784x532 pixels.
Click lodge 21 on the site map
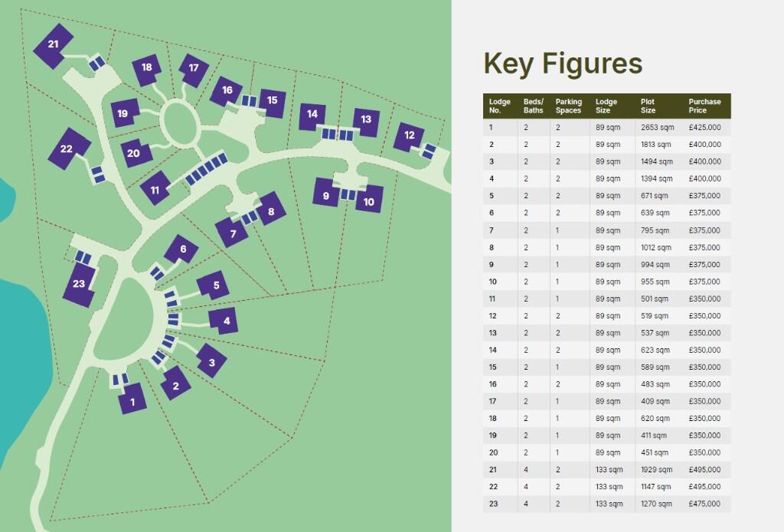[53, 44]
